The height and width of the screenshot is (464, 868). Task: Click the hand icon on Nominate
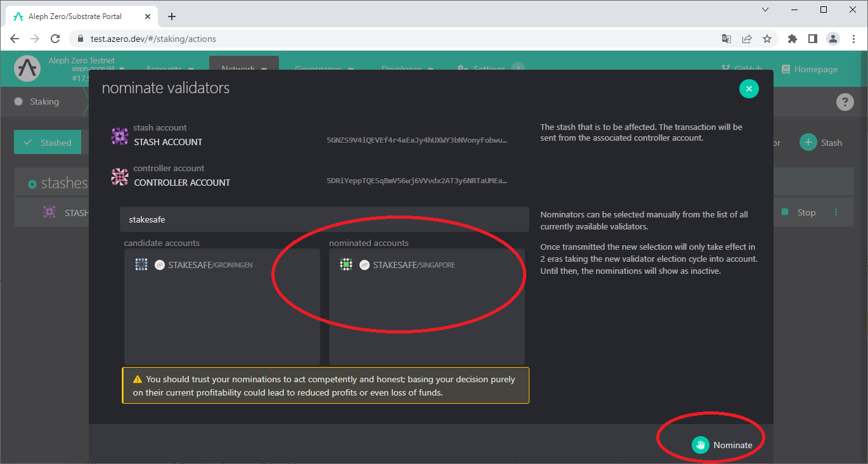[700, 445]
